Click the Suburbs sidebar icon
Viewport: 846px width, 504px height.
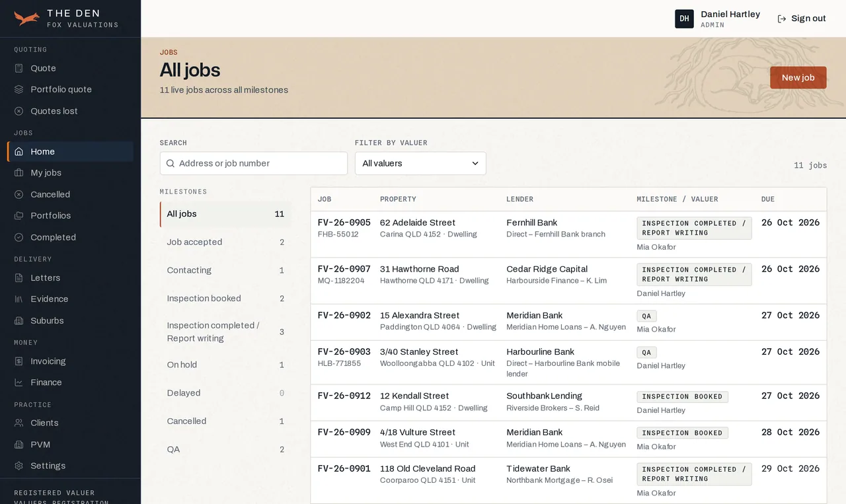[x=19, y=320]
